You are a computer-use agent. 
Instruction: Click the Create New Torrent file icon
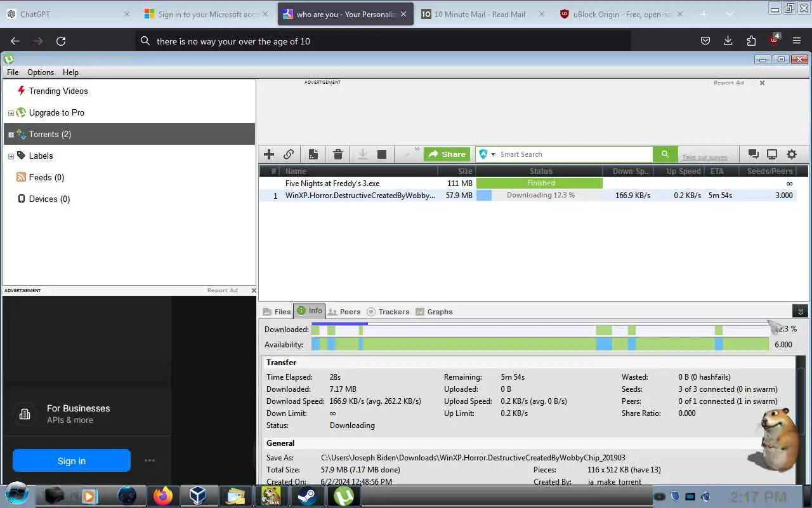(313, 154)
